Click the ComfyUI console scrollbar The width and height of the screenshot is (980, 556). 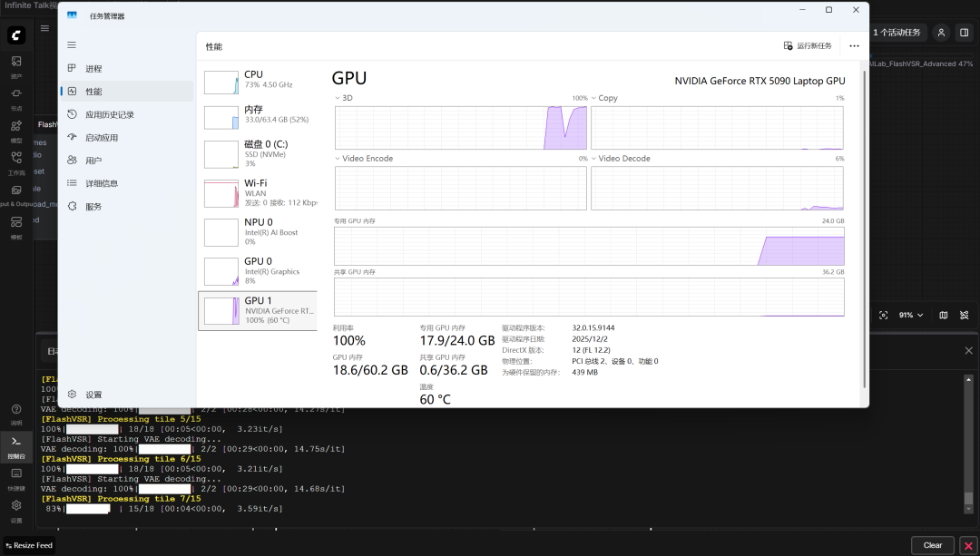click(x=968, y=444)
